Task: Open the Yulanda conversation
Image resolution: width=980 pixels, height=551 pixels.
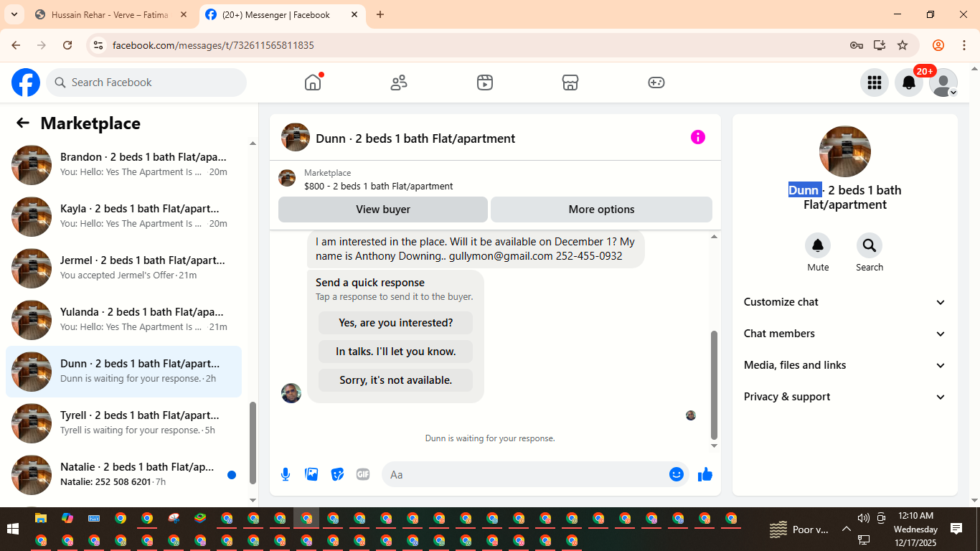Action: [x=123, y=320]
